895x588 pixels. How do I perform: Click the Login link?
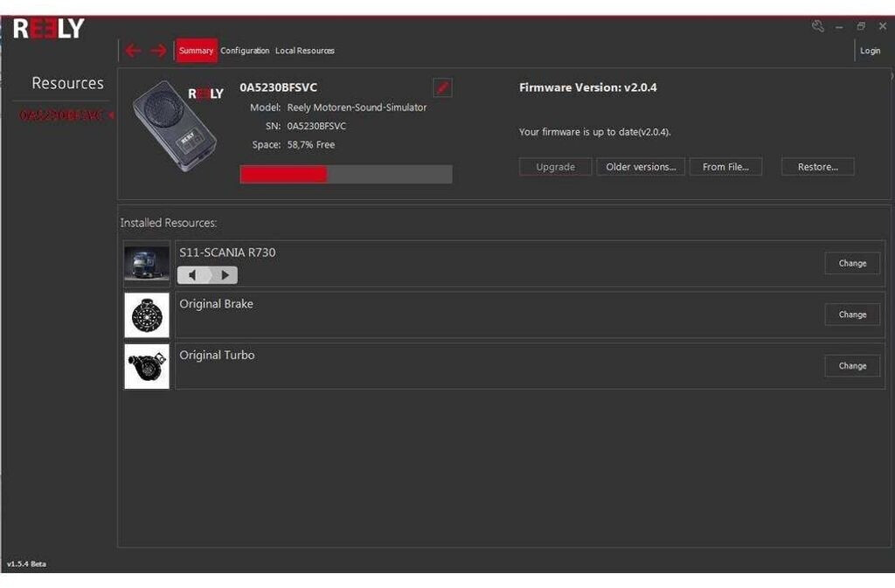point(871,51)
